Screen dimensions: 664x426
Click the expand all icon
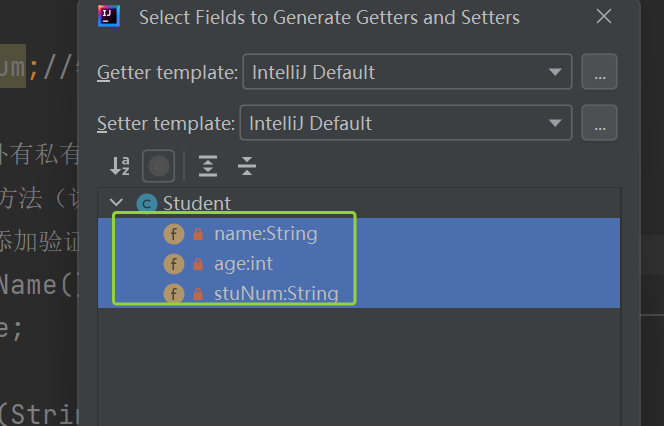208,166
